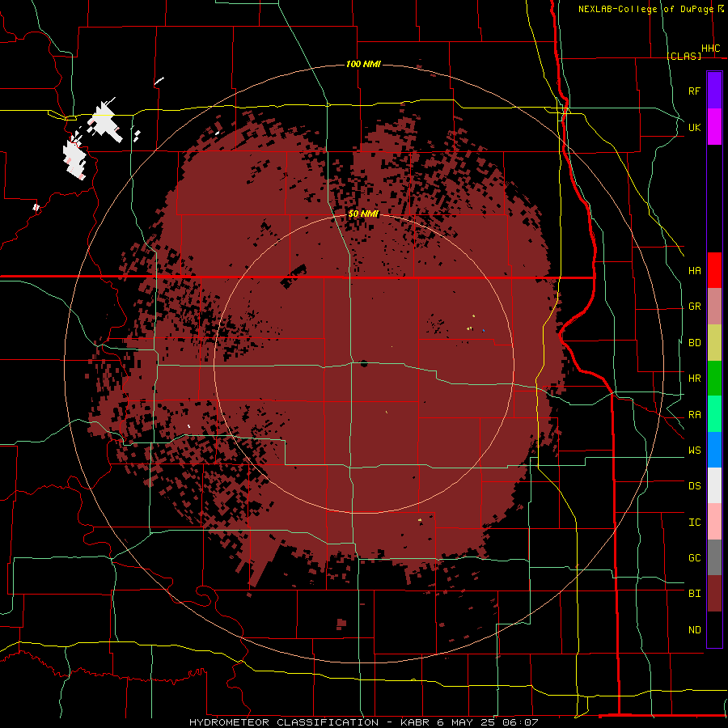
Task: Click the NEXLAB-College of DuPage text
Action: [645, 9]
